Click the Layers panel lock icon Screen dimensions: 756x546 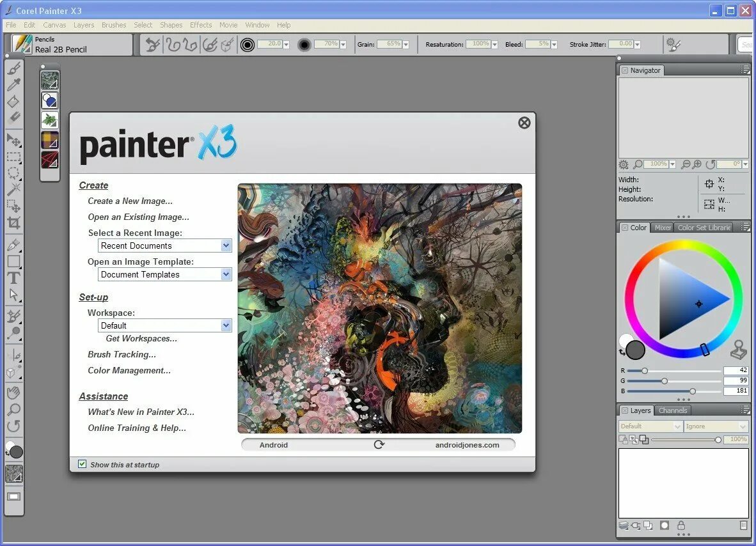click(681, 526)
